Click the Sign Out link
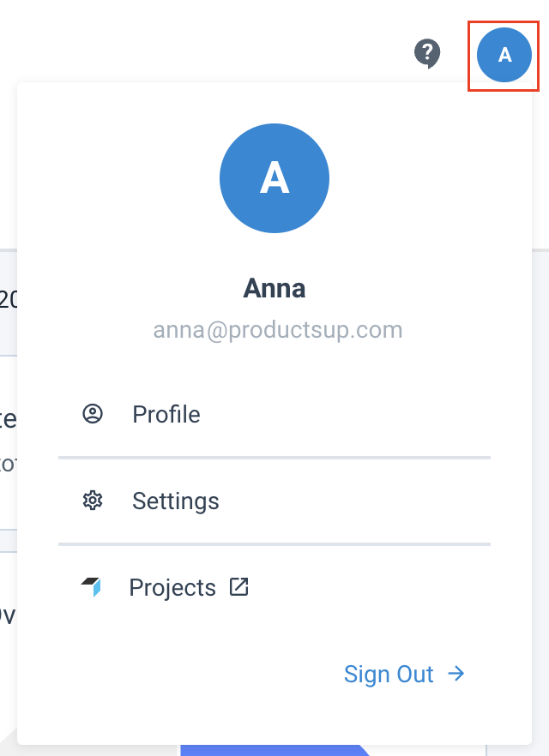 click(389, 674)
